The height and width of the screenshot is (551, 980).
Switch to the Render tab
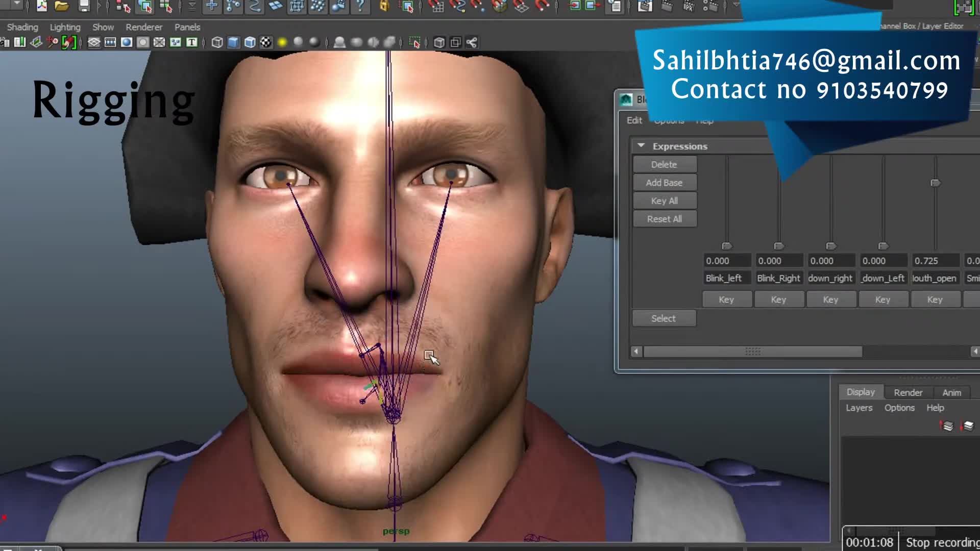pos(908,392)
